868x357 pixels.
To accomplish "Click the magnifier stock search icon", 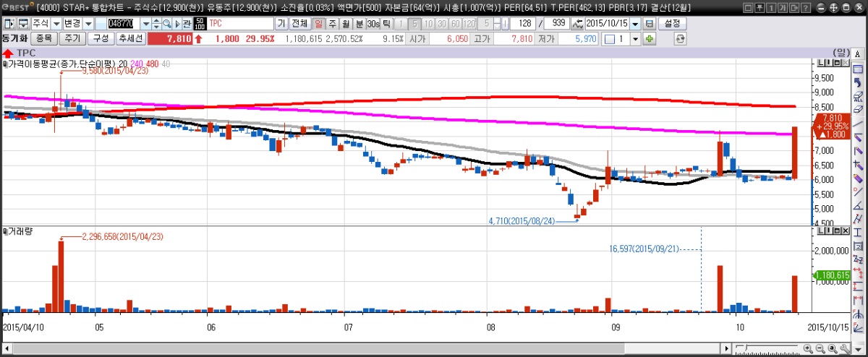I will pyautogui.click(x=166, y=24).
